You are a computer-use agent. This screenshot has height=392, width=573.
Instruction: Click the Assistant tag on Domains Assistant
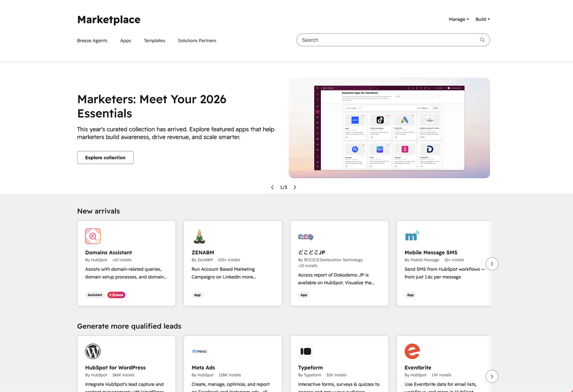(95, 295)
